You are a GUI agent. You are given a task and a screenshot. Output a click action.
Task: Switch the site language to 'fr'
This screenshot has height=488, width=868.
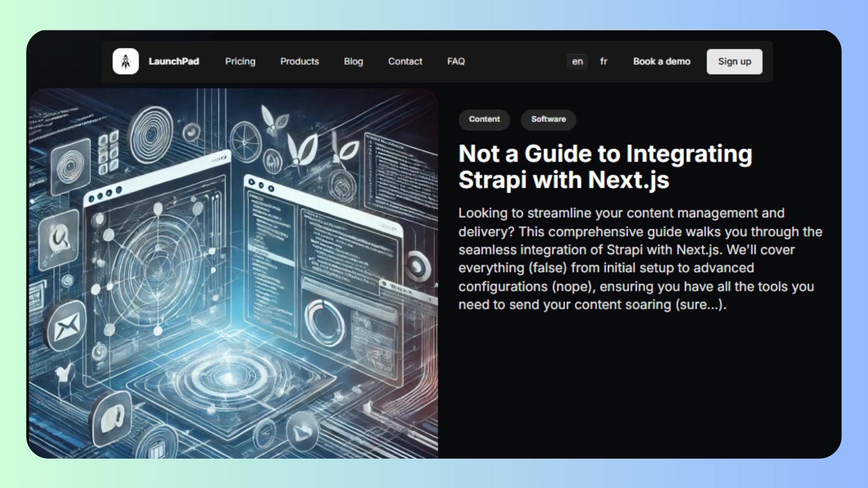(604, 61)
